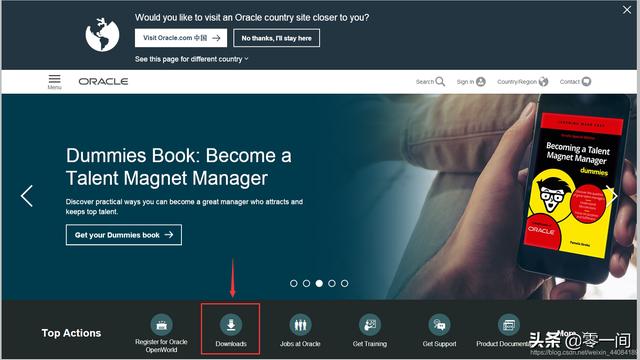The width and height of the screenshot is (640, 360).
Task: Click the Get Training icon
Action: click(x=370, y=325)
